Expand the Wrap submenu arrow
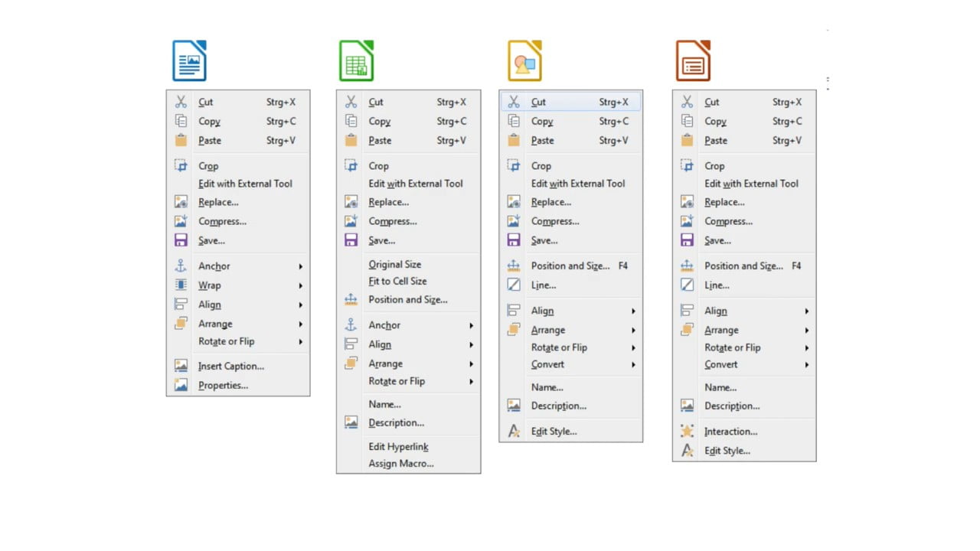Image resolution: width=980 pixels, height=551 pixels. (301, 285)
